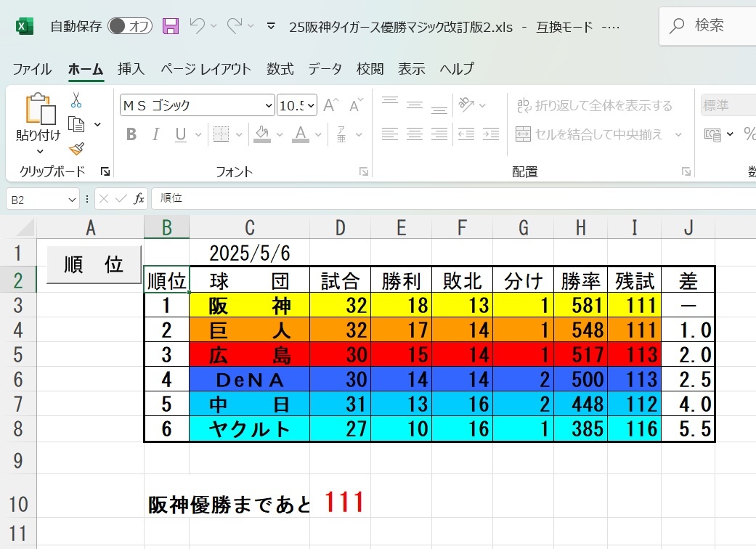The width and height of the screenshot is (756, 549).
Task: Click into the 検索 search box
Action: click(708, 26)
